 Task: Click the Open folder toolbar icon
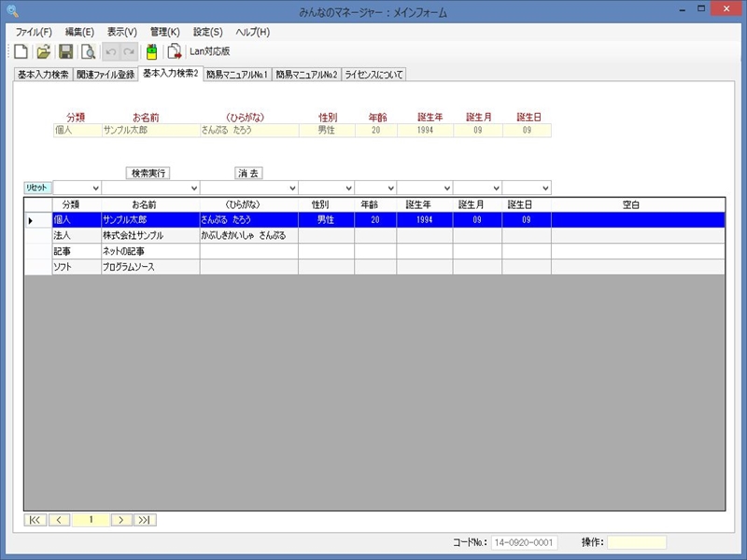point(43,51)
